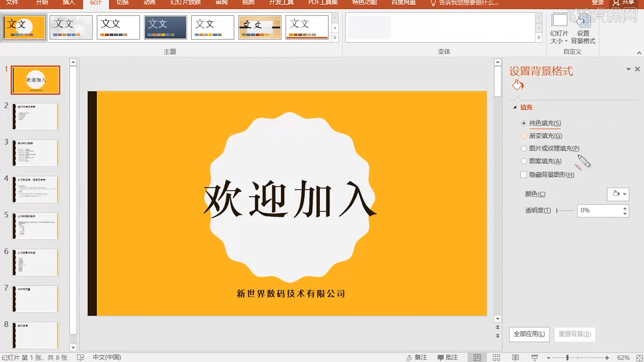Decrease transparency with down spinner
This screenshot has height=362, width=644.
point(625,214)
